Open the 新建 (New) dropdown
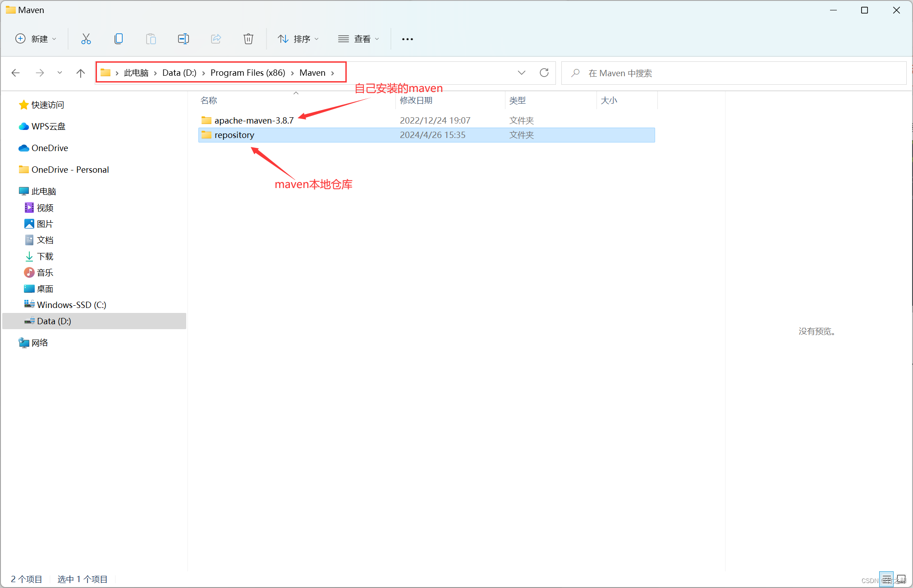 pyautogui.click(x=36, y=39)
